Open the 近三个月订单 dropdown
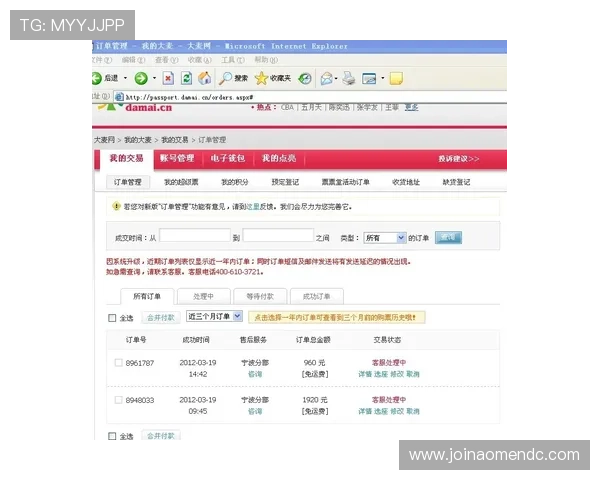This screenshot has height=480, width=600. pyautogui.click(x=214, y=316)
